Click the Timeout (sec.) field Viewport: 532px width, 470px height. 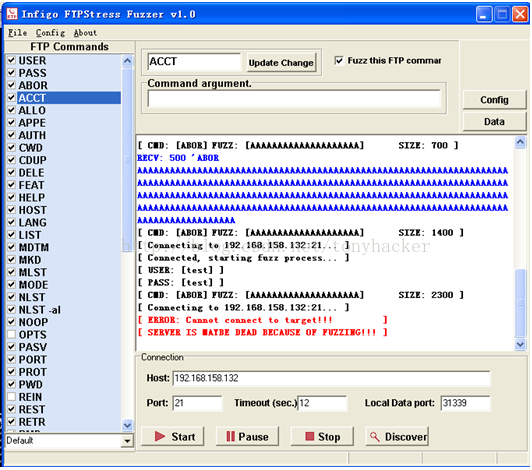coord(322,403)
